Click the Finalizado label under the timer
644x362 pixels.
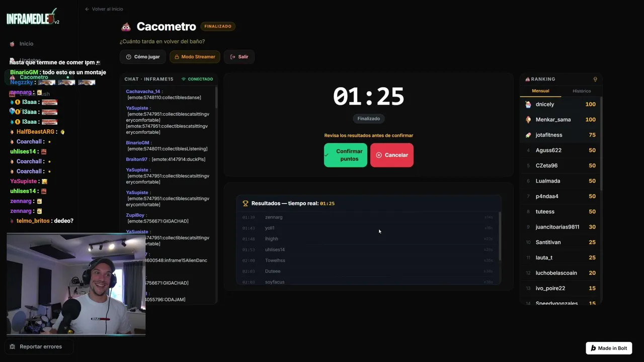click(x=369, y=119)
